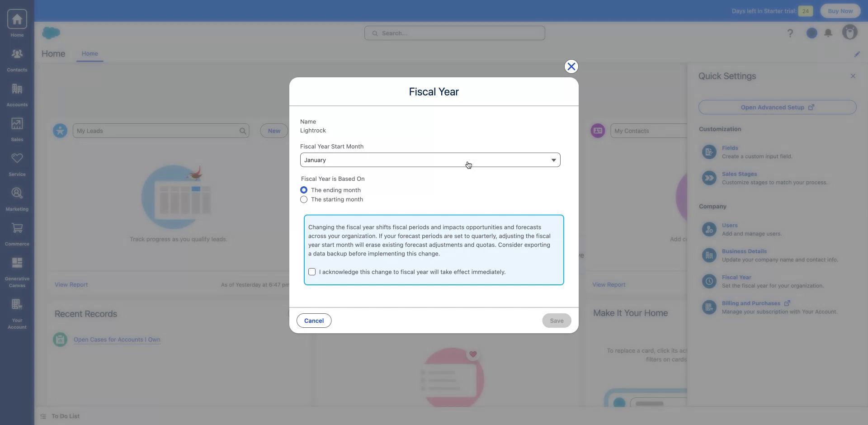The height and width of the screenshot is (425, 868).
Task: Click the Cancel button in the dialog
Action: 313,320
